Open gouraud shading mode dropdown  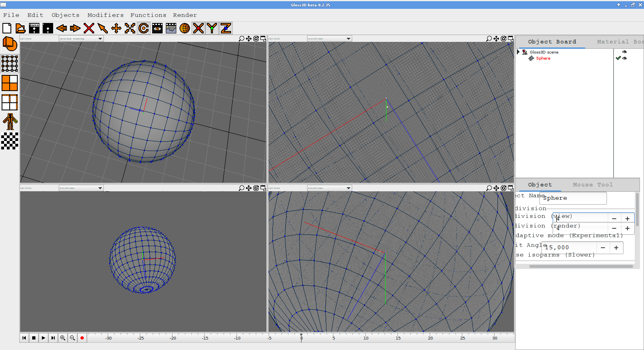coord(81,39)
